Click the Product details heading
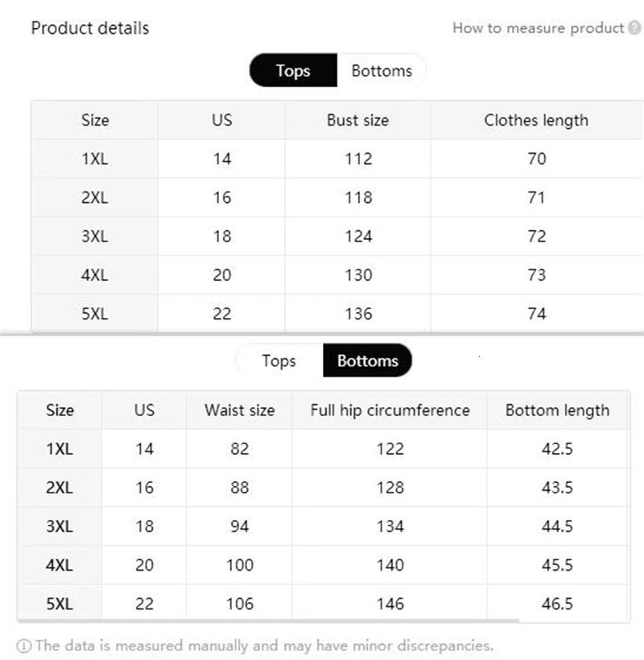Image resolution: width=644 pixels, height=660 pixels. coord(89,27)
